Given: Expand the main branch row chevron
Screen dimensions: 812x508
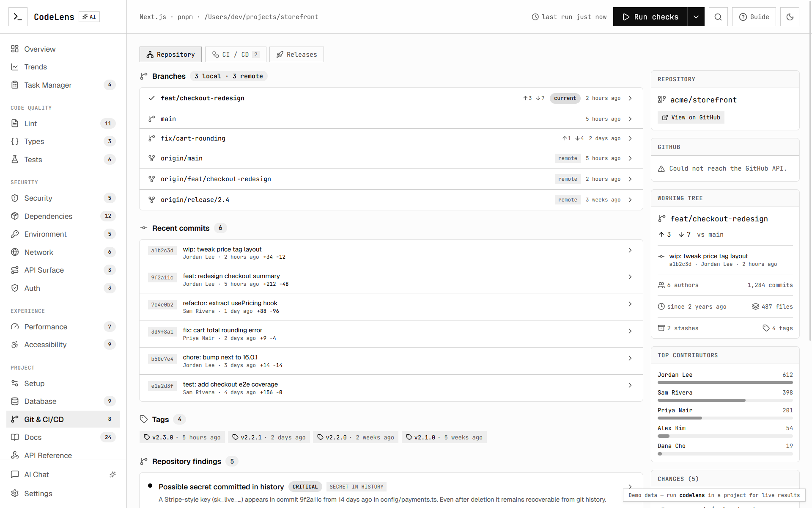Looking at the screenshot, I should (x=630, y=119).
